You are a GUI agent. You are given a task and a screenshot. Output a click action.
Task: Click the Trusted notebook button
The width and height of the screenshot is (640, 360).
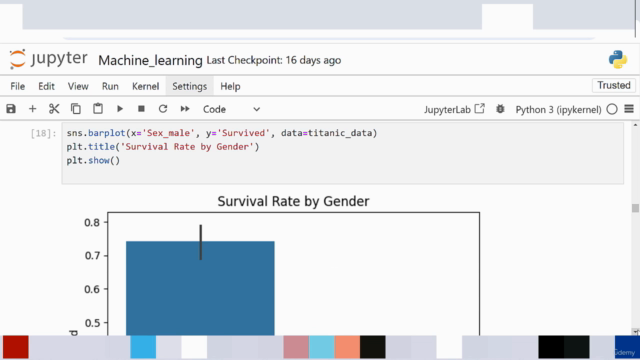pos(614,85)
